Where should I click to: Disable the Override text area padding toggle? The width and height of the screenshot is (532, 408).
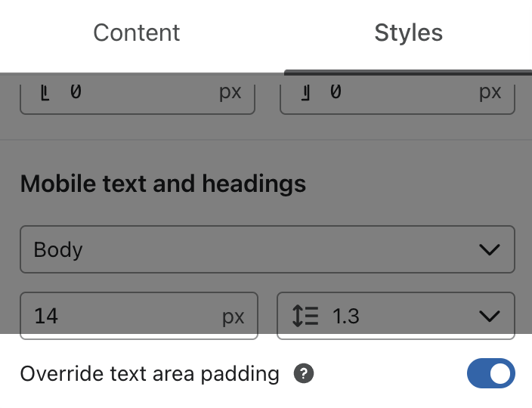coord(490,373)
